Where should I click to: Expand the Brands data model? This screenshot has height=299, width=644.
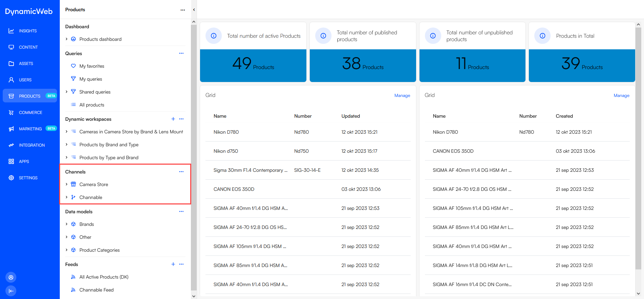pyautogui.click(x=67, y=224)
